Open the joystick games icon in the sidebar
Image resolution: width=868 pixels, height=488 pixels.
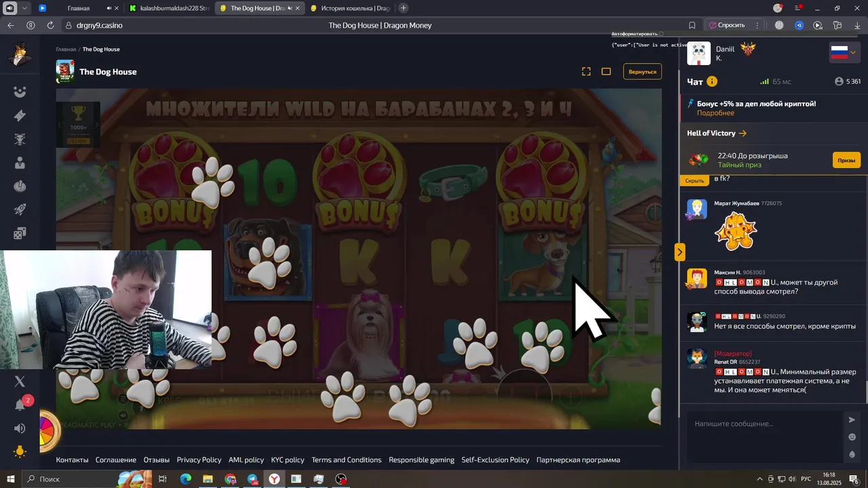tap(20, 186)
